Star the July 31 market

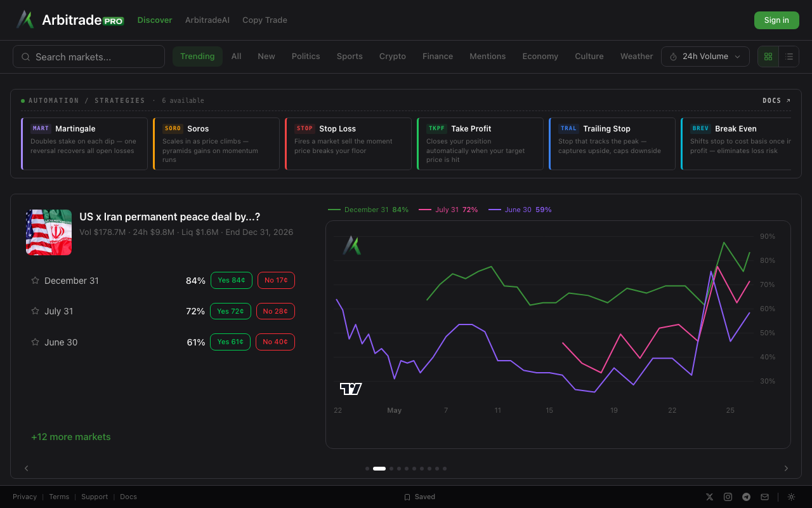[35, 311]
